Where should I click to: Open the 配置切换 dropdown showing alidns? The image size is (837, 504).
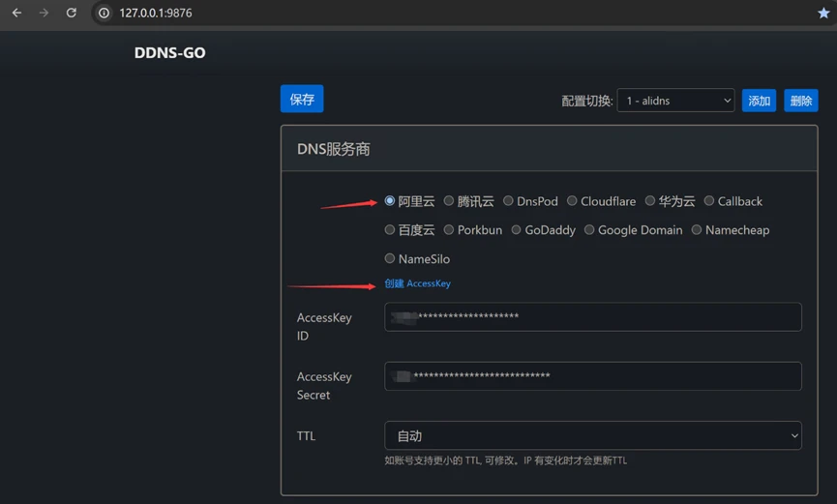(x=675, y=101)
